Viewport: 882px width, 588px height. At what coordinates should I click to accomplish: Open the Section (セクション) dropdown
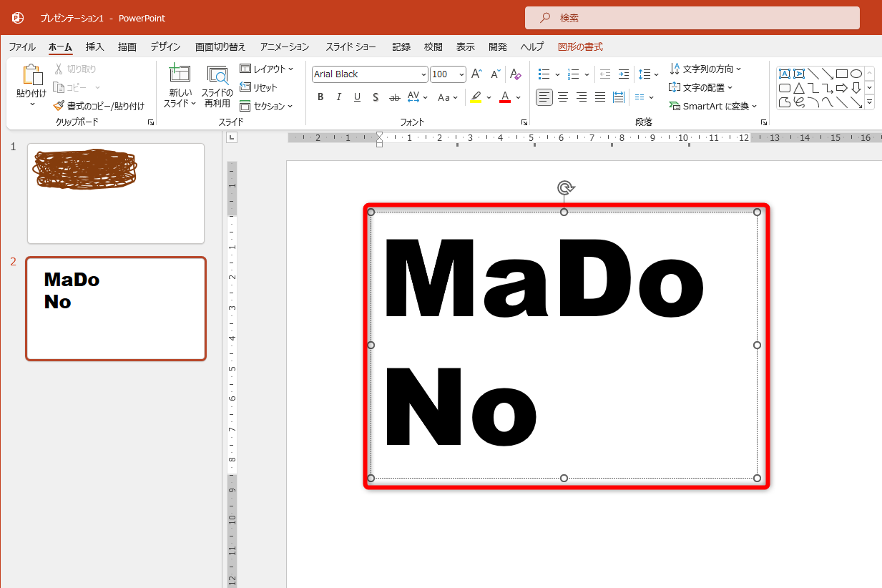point(266,106)
